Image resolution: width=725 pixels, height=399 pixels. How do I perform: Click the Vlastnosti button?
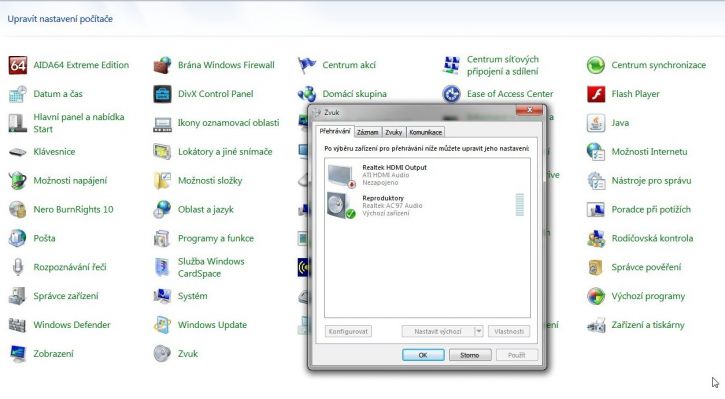(509, 331)
